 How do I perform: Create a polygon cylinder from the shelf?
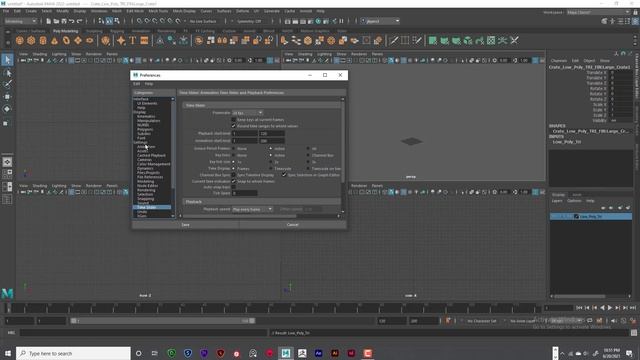click(x=43, y=40)
